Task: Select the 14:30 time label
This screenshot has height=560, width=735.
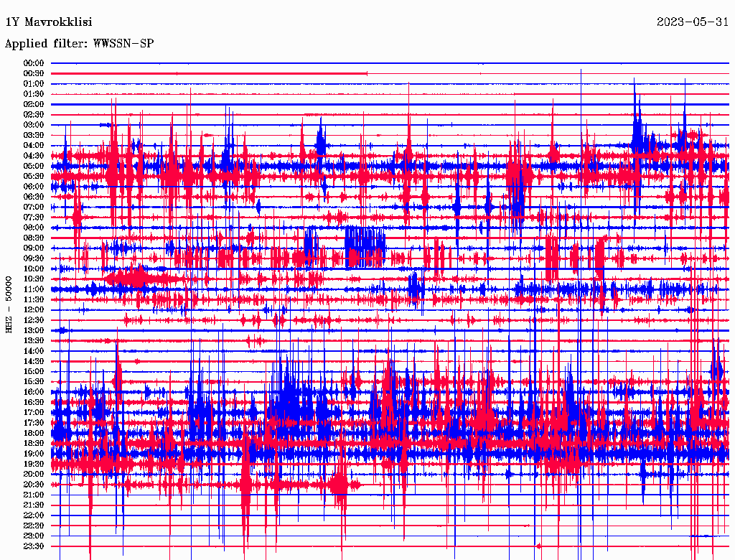Action: tap(33, 362)
